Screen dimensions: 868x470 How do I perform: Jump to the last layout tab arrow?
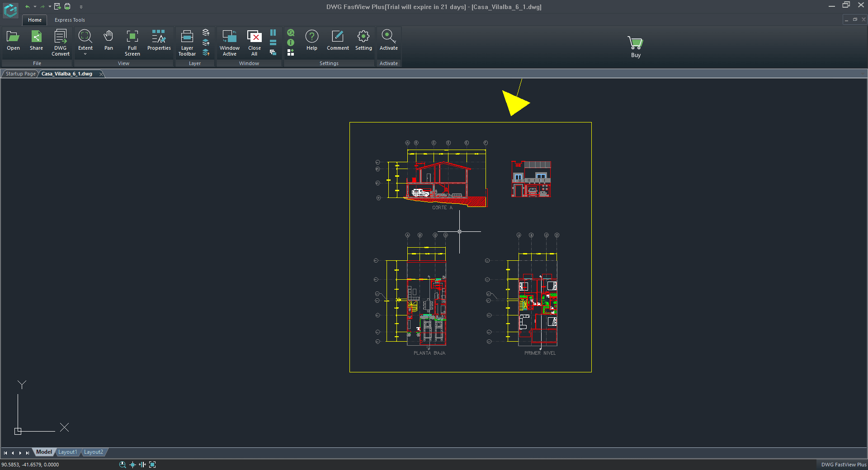point(28,452)
